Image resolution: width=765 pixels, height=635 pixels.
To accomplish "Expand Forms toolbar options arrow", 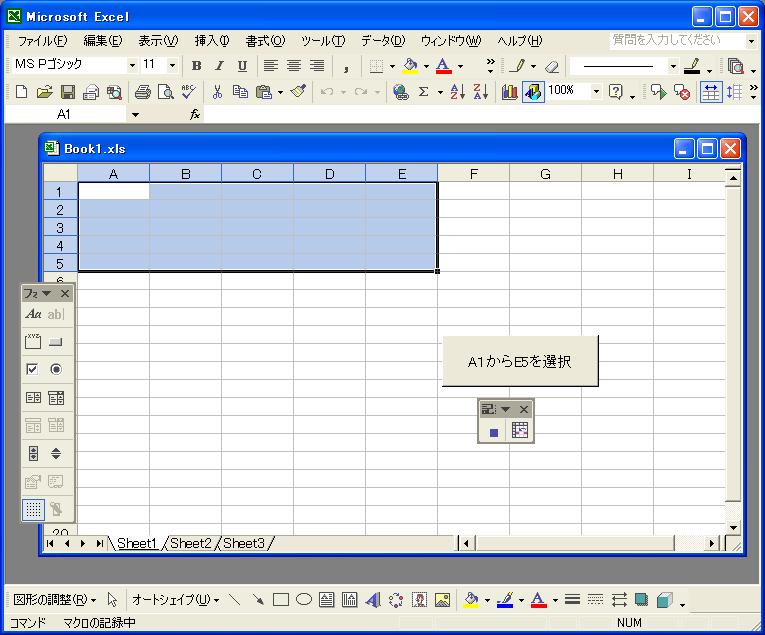I will click(46, 293).
